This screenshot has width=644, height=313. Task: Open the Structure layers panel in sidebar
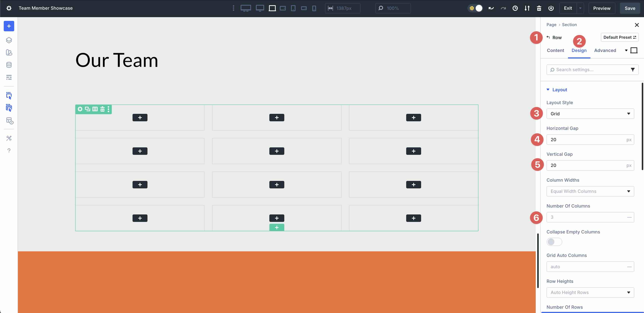[9, 40]
